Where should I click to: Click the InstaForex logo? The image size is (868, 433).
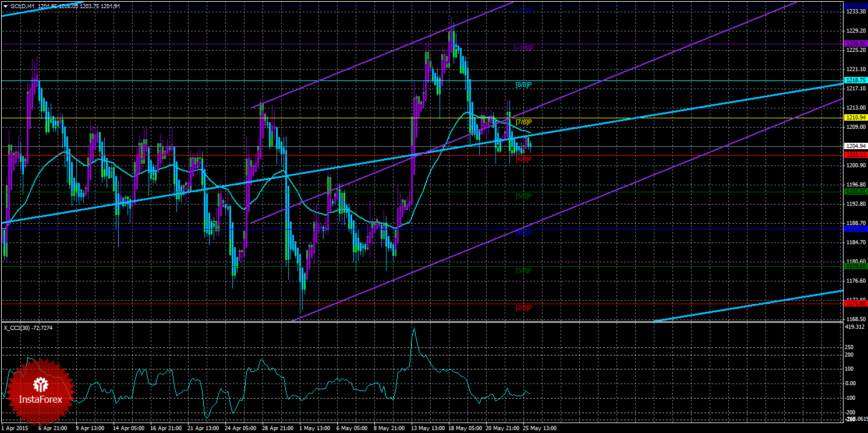coord(40,391)
